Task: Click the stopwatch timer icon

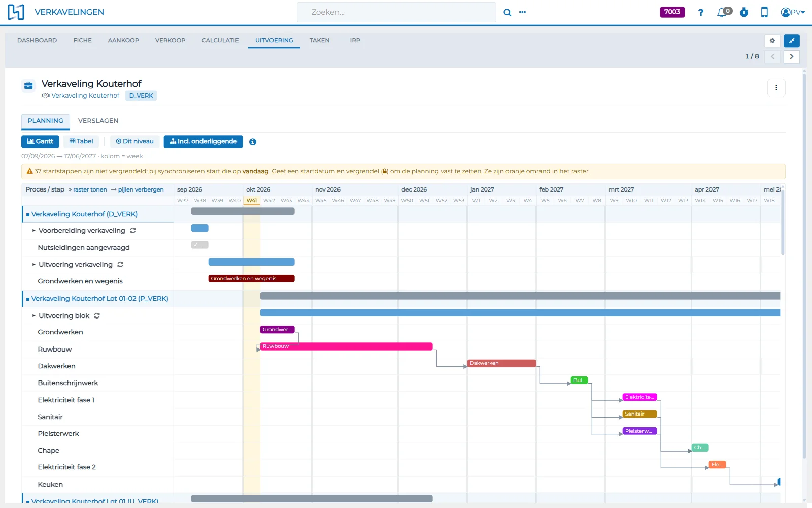Action: pyautogui.click(x=744, y=12)
